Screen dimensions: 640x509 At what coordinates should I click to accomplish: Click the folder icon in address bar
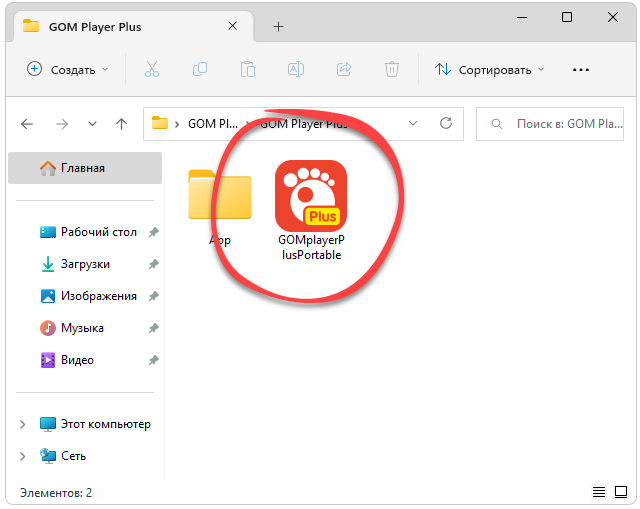(160, 123)
